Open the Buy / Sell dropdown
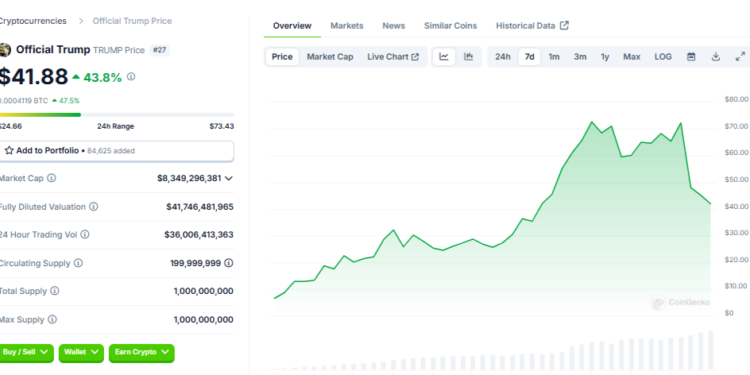Image resolution: width=750 pixels, height=375 pixels. [26, 353]
